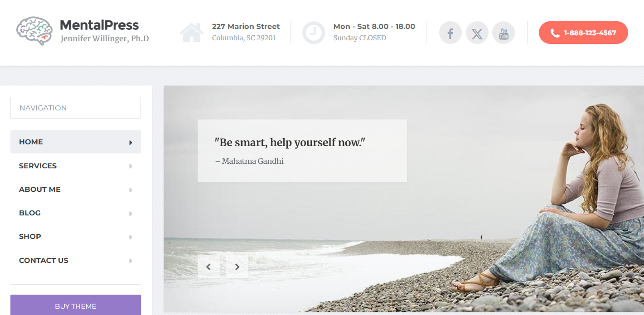Click the MentalPress site title link
The width and height of the screenshot is (644, 315).
pyautogui.click(x=99, y=25)
